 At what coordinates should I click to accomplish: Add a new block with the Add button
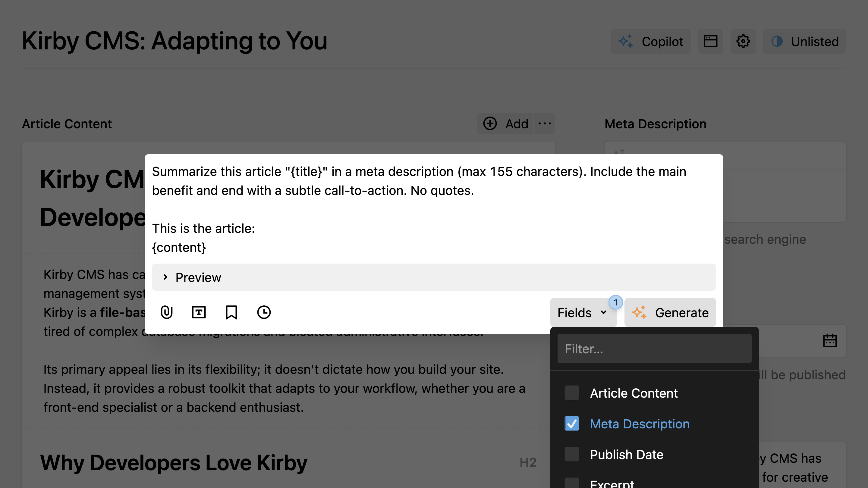(505, 124)
